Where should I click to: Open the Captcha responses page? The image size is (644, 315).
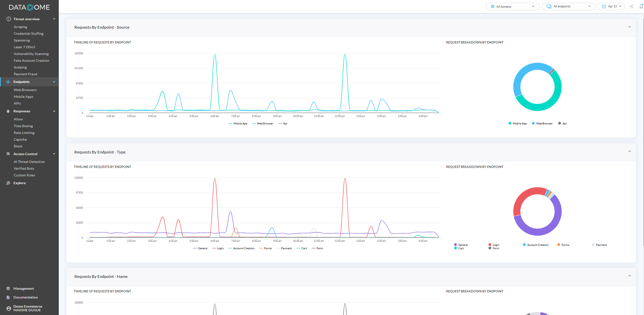click(20, 140)
